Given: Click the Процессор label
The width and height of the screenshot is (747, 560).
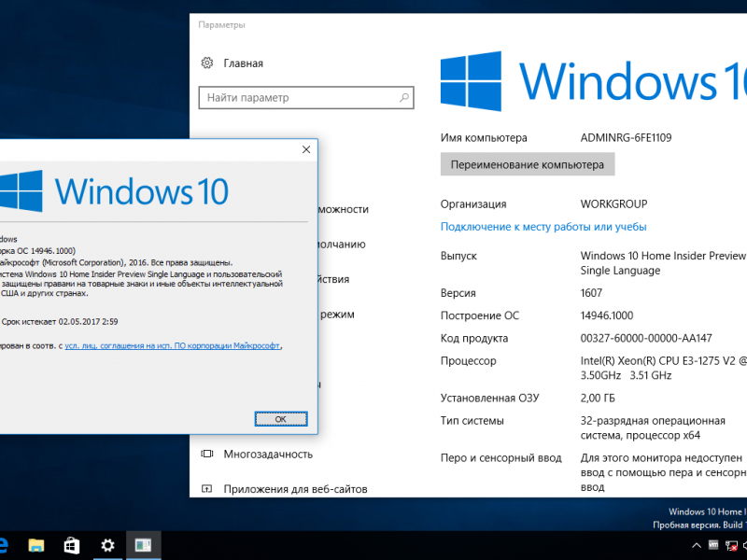Looking at the screenshot, I should coord(469,361).
